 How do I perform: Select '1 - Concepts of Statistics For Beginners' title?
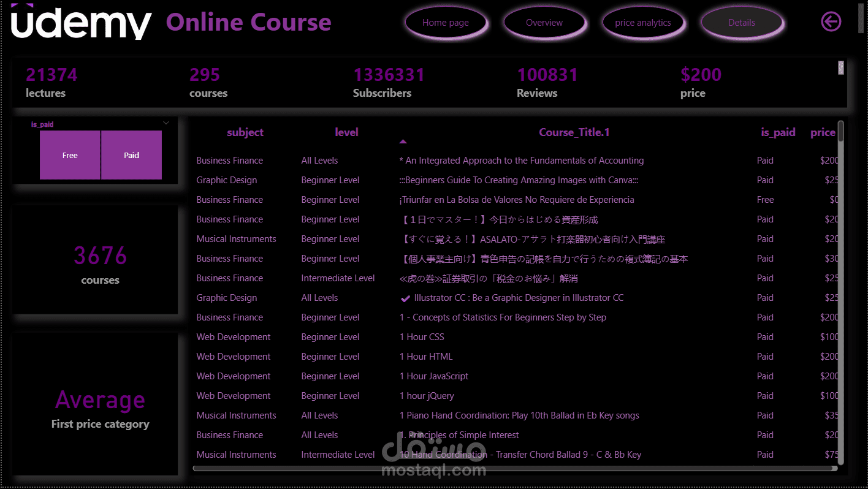pyautogui.click(x=503, y=317)
